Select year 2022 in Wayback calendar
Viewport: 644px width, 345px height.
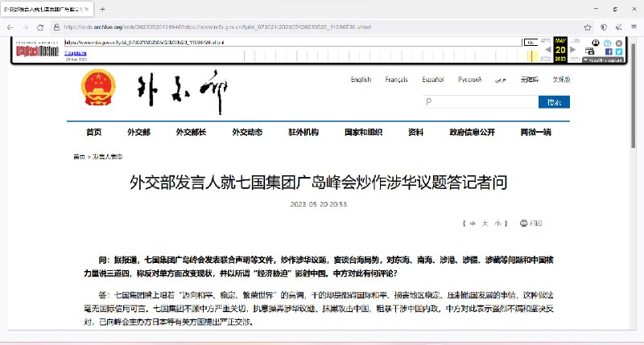(545, 59)
